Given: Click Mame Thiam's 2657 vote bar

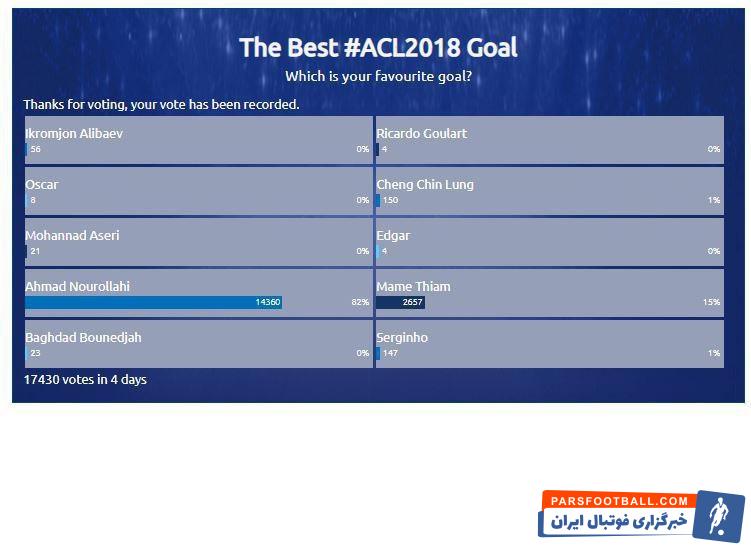Looking at the screenshot, I should pyautogui.click(x=400, y=302).
